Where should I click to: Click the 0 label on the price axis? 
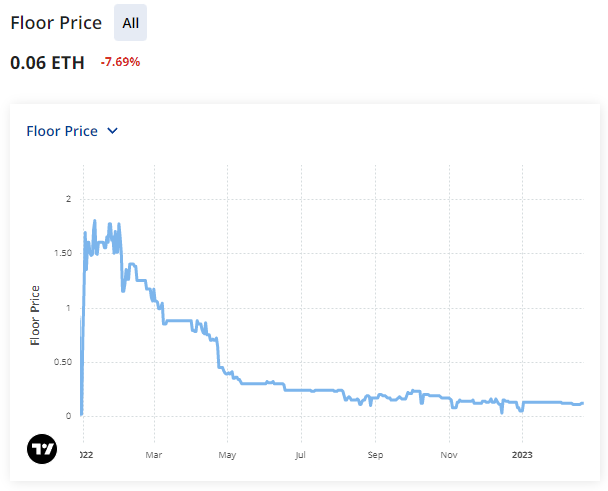click(68, 415)
